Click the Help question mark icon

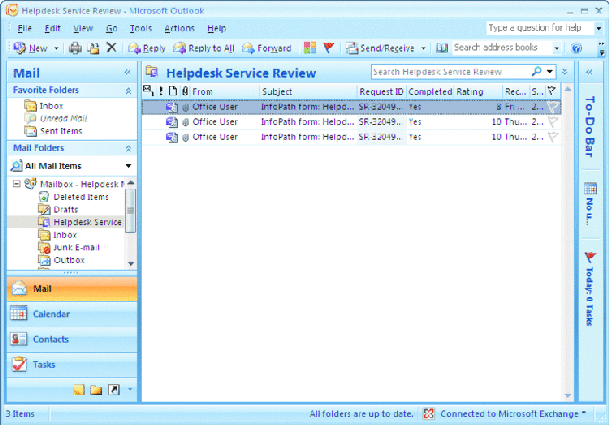point(576,48)
